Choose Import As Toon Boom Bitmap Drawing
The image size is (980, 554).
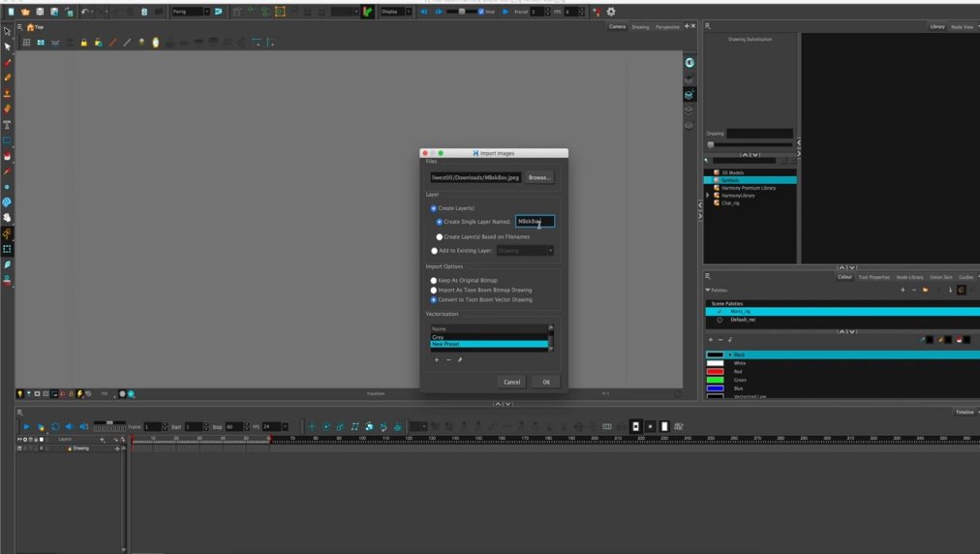click(434, 290)
